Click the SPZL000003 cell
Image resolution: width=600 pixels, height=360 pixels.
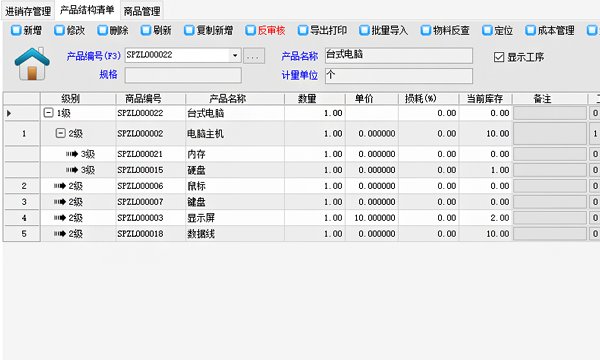coord(151,218)
